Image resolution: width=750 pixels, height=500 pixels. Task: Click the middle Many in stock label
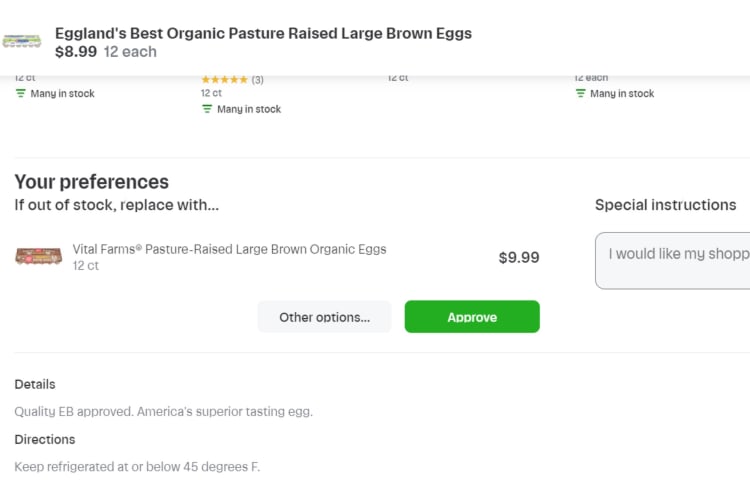tap(249, 109)
